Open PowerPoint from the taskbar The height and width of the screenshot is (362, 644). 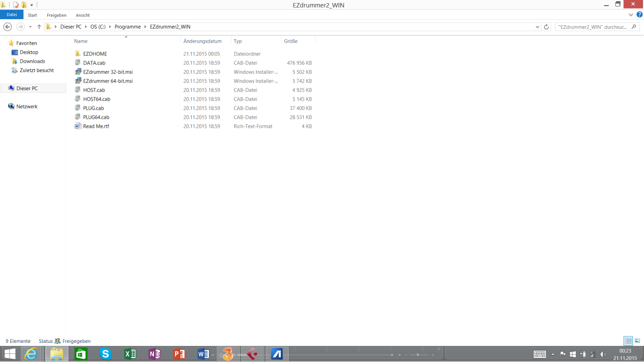(x=179, y=354)
